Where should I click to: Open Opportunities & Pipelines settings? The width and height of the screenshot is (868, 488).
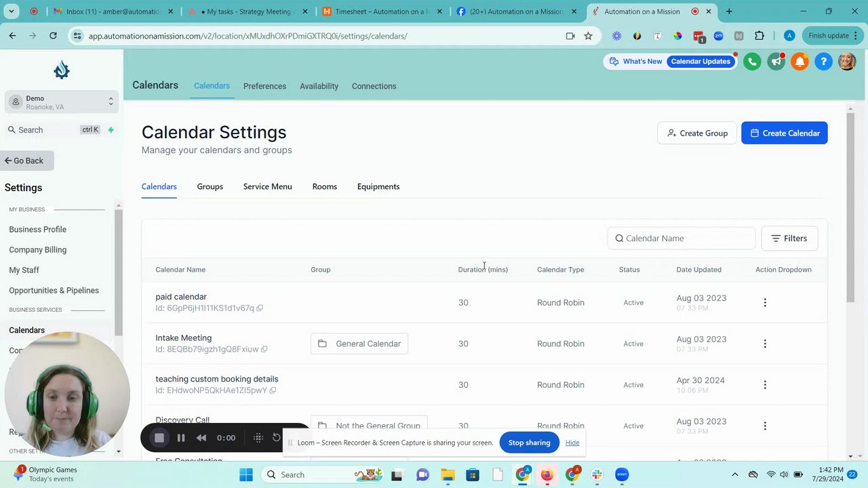pos(54,290)
